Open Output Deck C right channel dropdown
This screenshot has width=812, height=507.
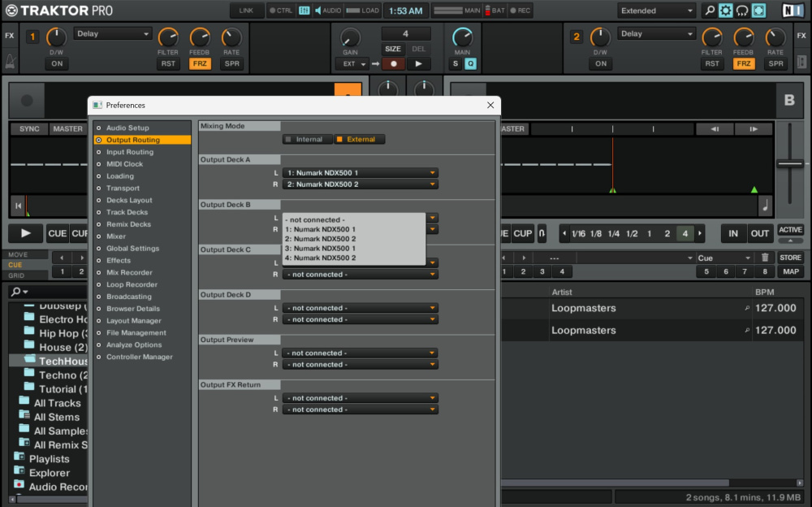pos(361,275)
